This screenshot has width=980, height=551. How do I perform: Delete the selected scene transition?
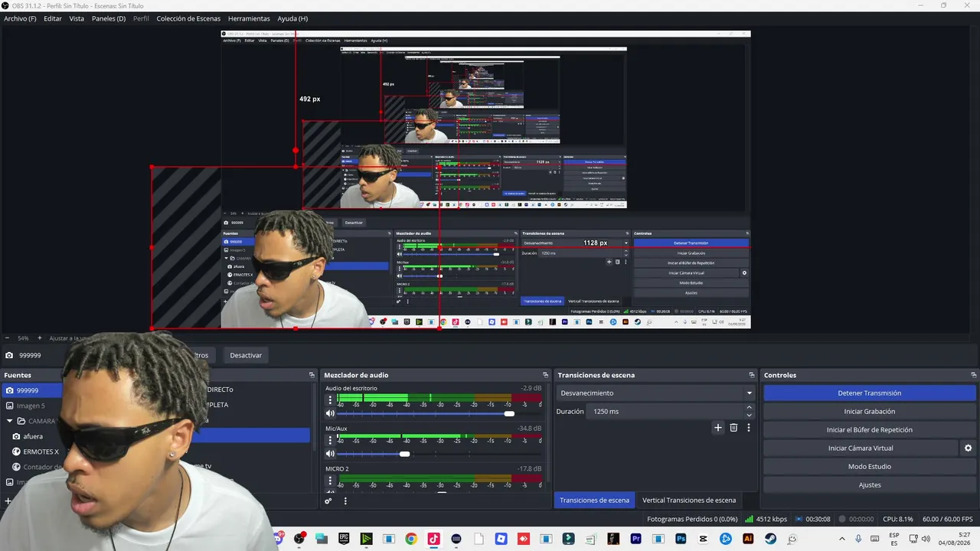[733, 428]
